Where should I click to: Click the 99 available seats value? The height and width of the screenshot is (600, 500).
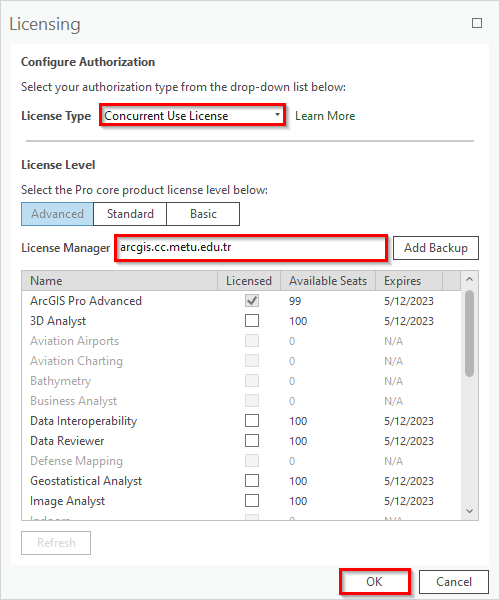(295, 301)
